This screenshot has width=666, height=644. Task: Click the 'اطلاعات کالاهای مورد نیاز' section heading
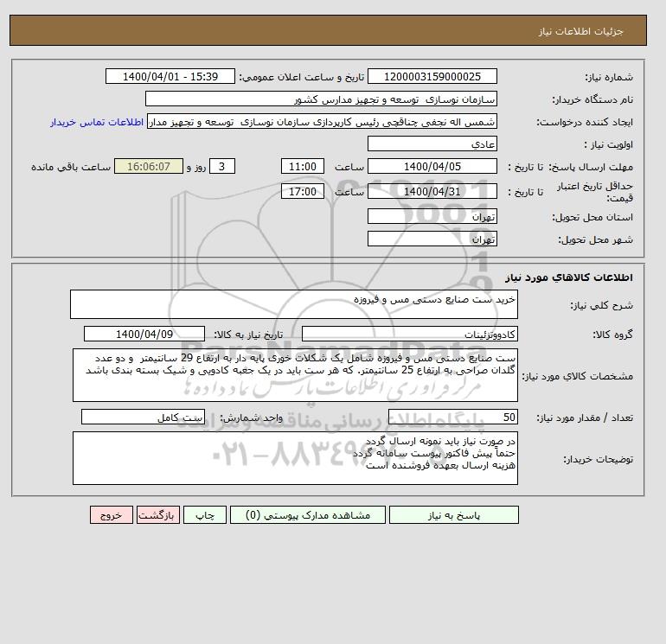tap(569, 277)
